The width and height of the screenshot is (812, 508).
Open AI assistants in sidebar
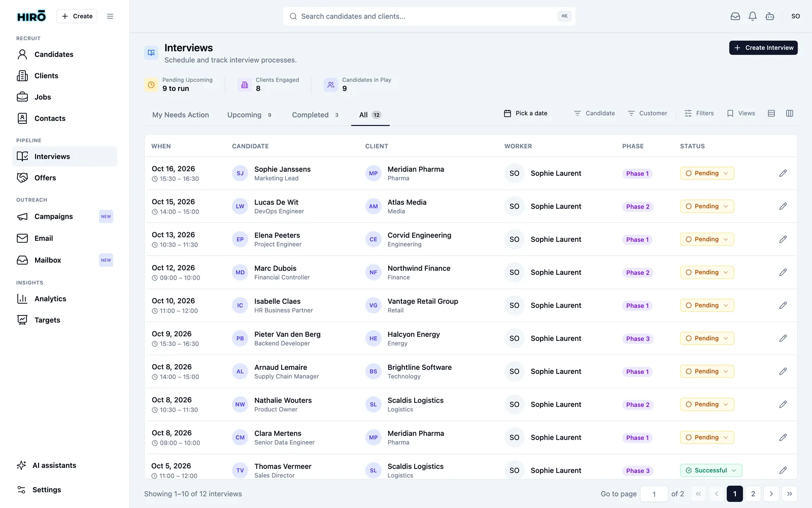64,465
